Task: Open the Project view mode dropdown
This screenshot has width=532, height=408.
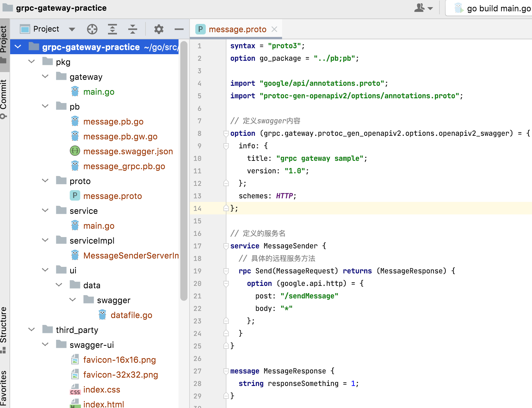Action: click(x=71, y=29)
